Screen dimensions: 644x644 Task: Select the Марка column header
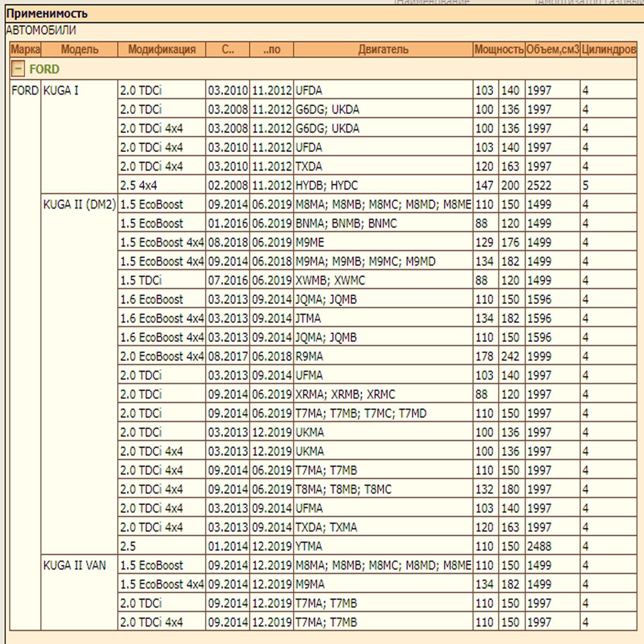click(x=25, y=50)
